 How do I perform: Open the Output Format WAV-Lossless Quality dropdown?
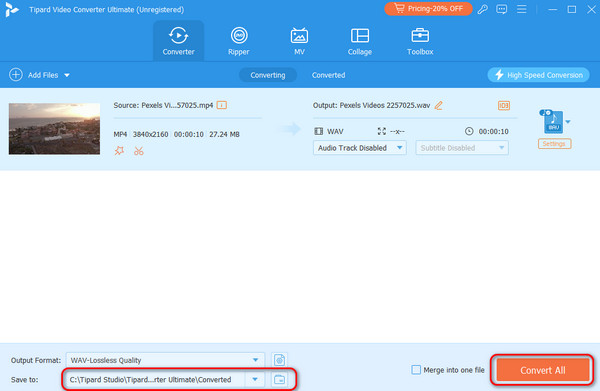[165, 360]
